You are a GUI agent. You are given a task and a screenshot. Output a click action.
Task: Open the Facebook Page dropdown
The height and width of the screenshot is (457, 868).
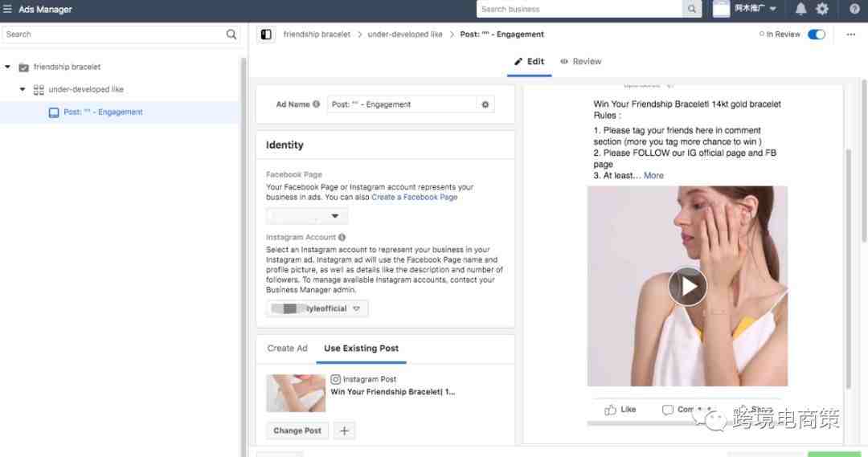[x=307, y=216]
